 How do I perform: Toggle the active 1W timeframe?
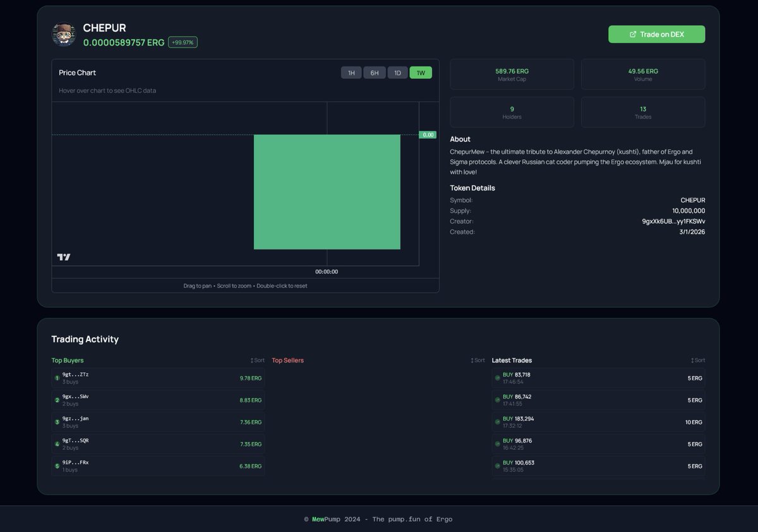coord(421,73)
